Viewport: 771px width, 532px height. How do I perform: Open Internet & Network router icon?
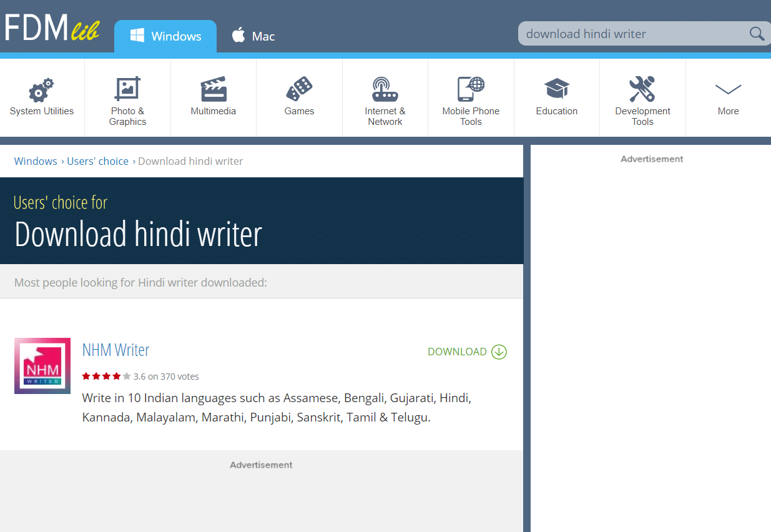(x=385, y=89)
